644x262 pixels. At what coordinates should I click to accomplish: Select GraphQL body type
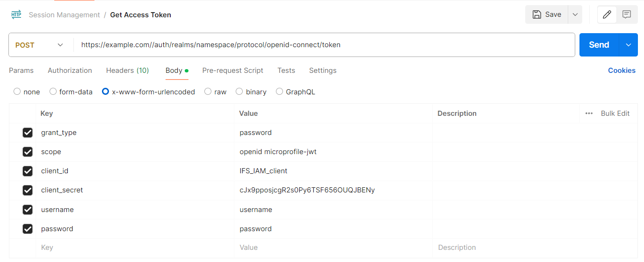[x=280, y=92]
